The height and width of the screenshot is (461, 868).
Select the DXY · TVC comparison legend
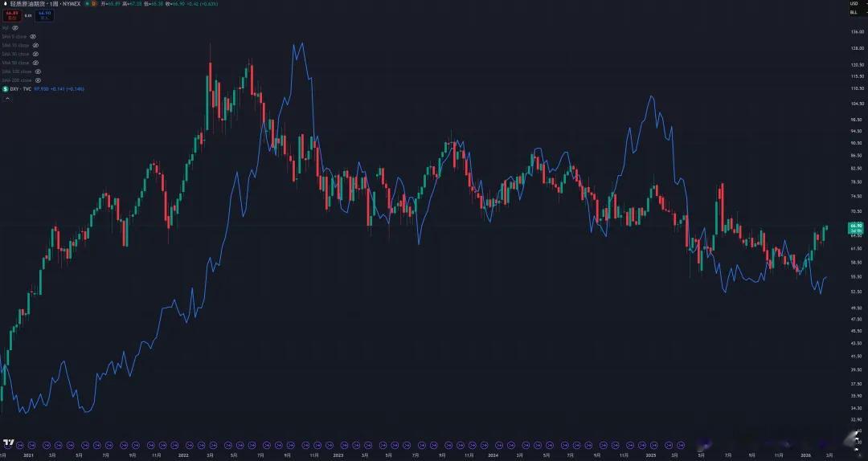pyautogui.click(x=20, y=88)
